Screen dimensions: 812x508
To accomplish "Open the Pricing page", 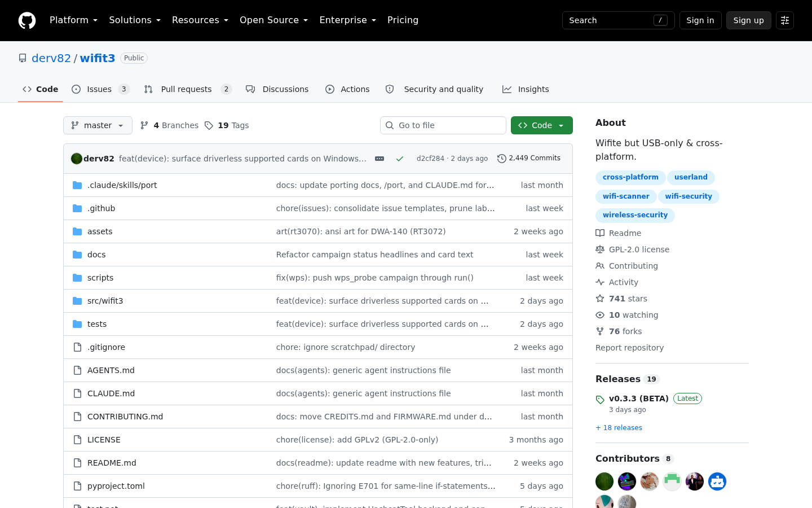I will coord(403,20).
